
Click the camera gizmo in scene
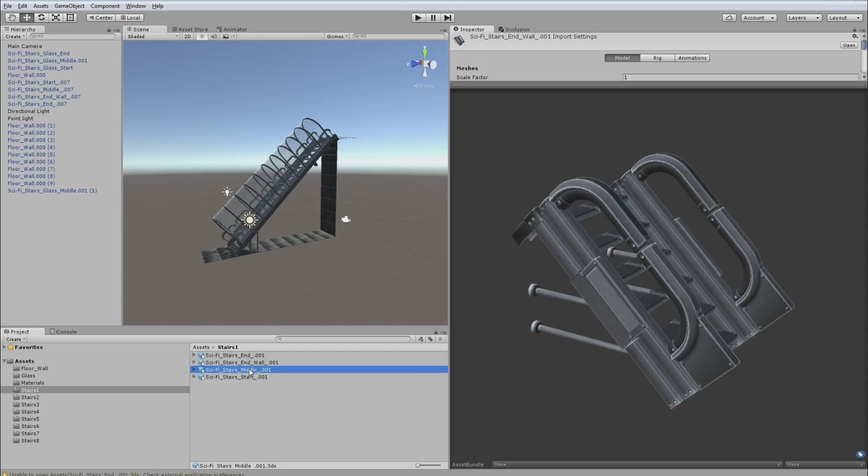(x=346, y=219)
